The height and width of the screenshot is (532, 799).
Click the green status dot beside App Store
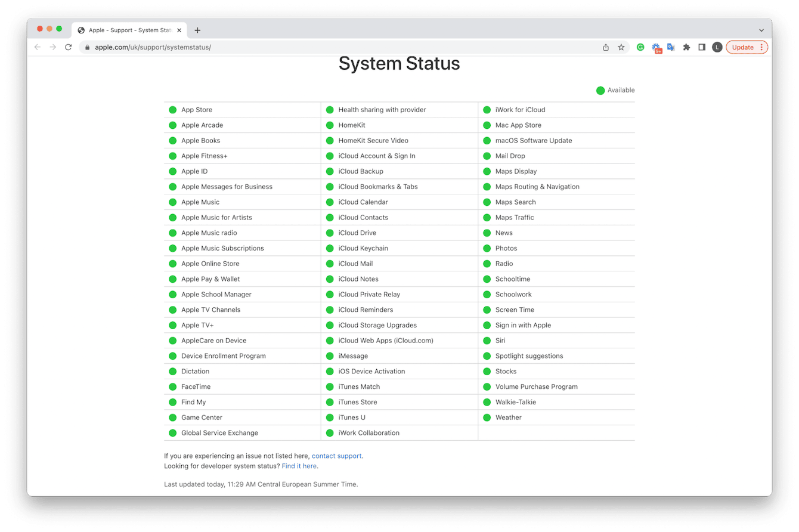pyautogui.click(x=172, y=110)
